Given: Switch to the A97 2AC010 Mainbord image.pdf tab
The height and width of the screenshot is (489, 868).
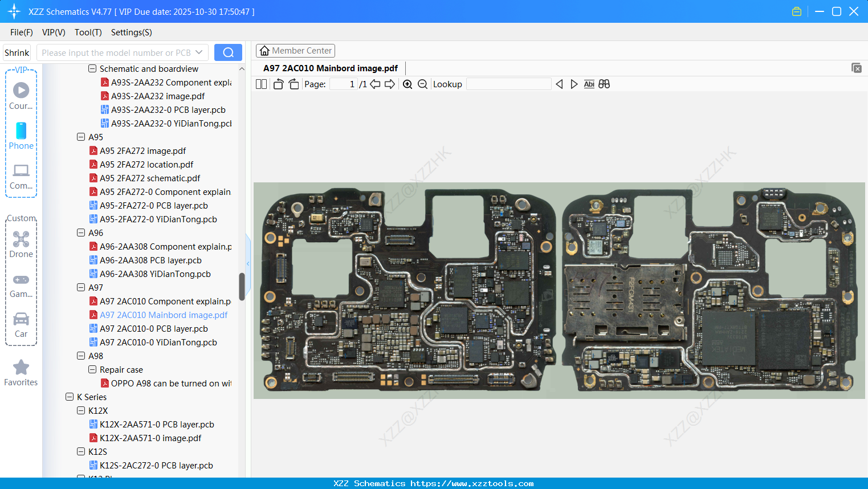Looking at the screenshot, I should (329, 68).
